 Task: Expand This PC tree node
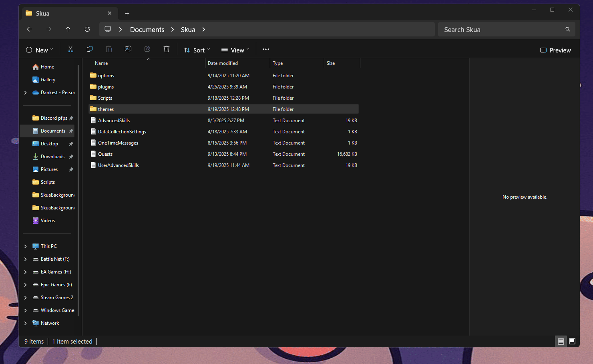26,246
